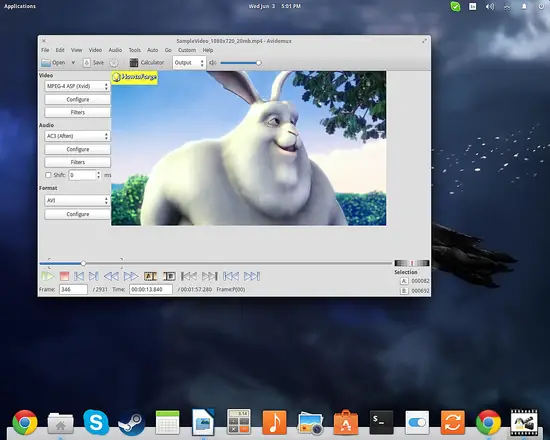Go to previous frame icon
Screen dimensions: 550x440
tap(79, 276)
